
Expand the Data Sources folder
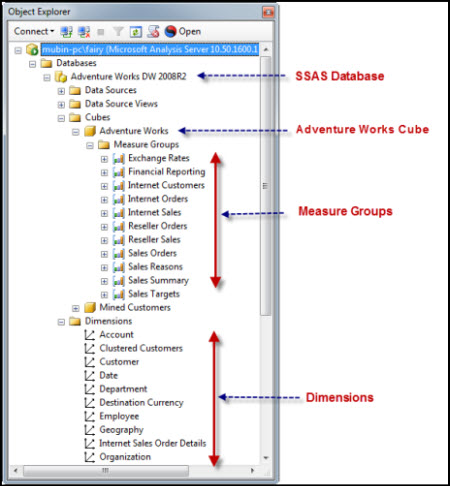[x=61, y=91]
